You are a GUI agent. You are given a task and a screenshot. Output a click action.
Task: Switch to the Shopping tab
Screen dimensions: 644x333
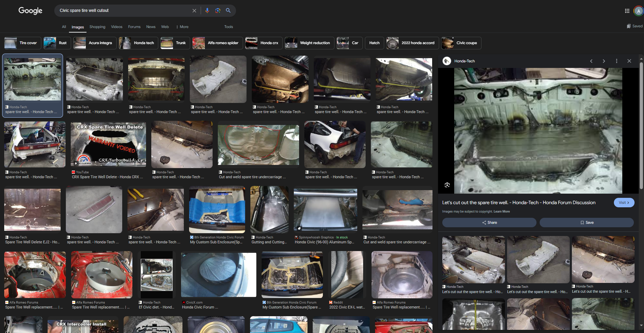point(97,27)
